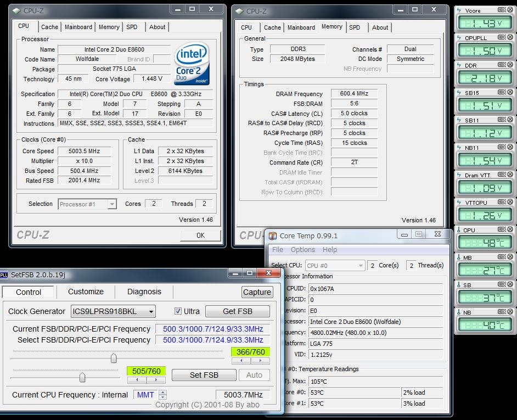Open settings icon on CPU temperature gadget
The image size is (517, 420).
[502, 229]
